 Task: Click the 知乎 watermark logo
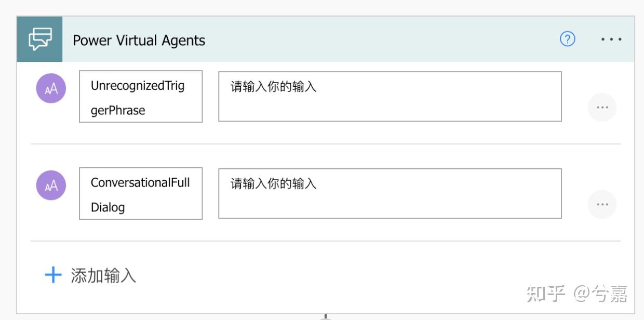click(545, 294)
